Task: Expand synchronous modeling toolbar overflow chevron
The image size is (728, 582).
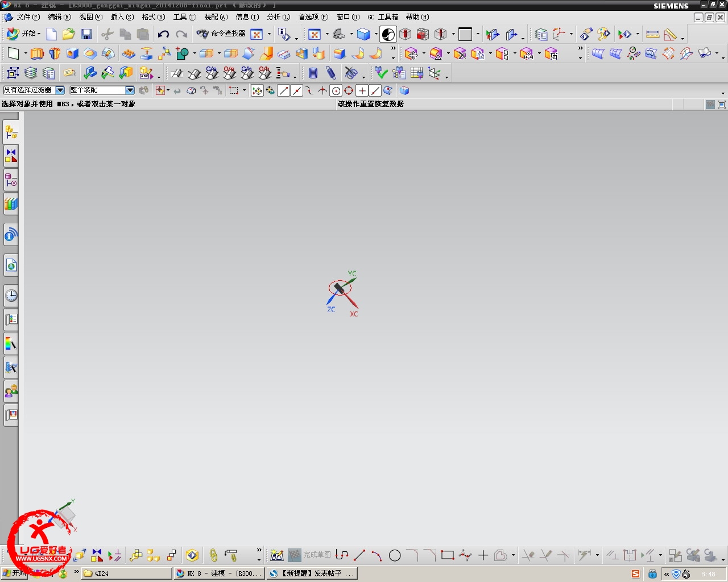Action: (x=580, y=49)
